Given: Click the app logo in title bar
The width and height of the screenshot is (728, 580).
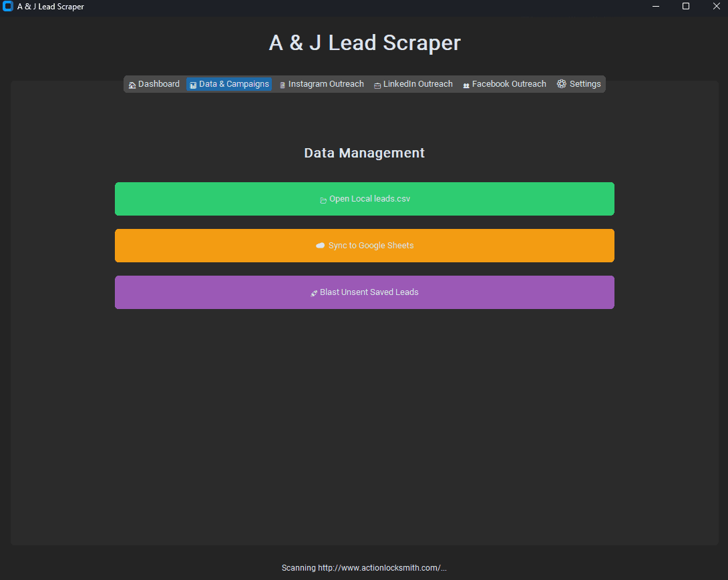Looking at the screenshot, I should 8,7.
